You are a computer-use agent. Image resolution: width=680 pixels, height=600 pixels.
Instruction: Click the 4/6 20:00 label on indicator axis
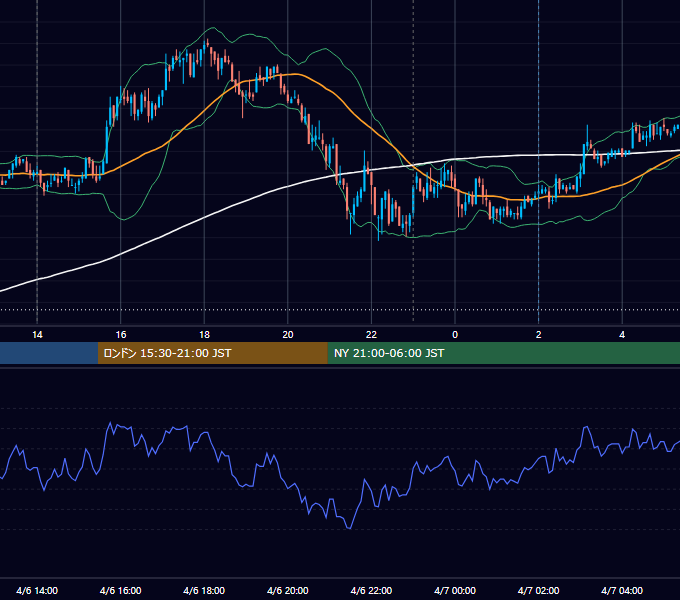click(x=288, y=590)
